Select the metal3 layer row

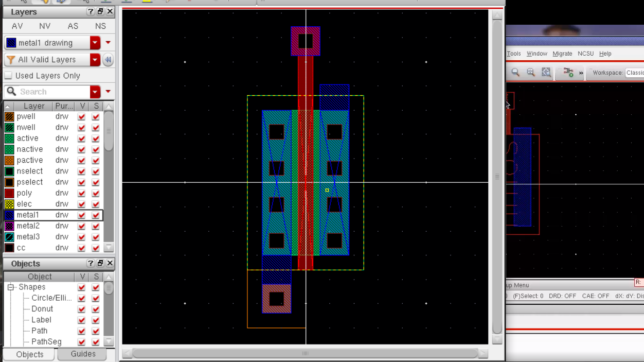point(53,237)
